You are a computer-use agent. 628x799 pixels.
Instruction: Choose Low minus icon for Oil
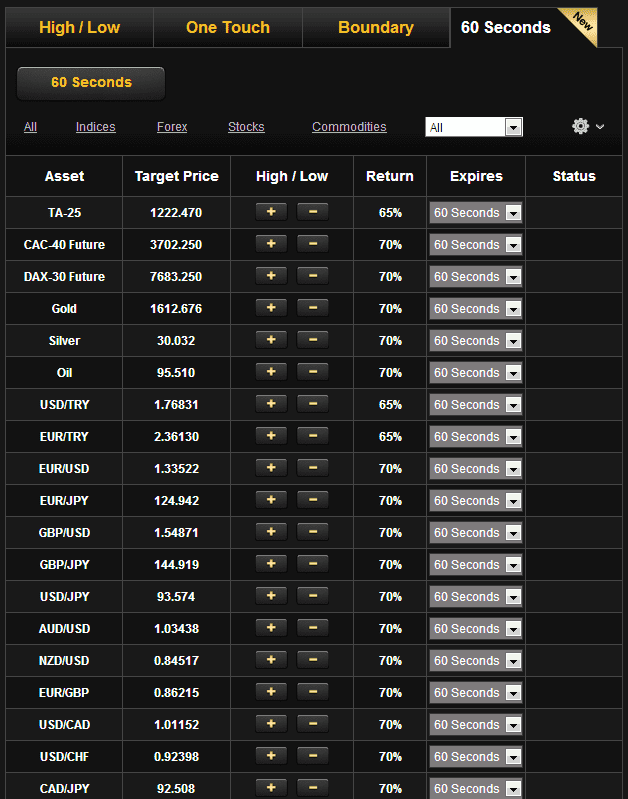pos(312,372)
